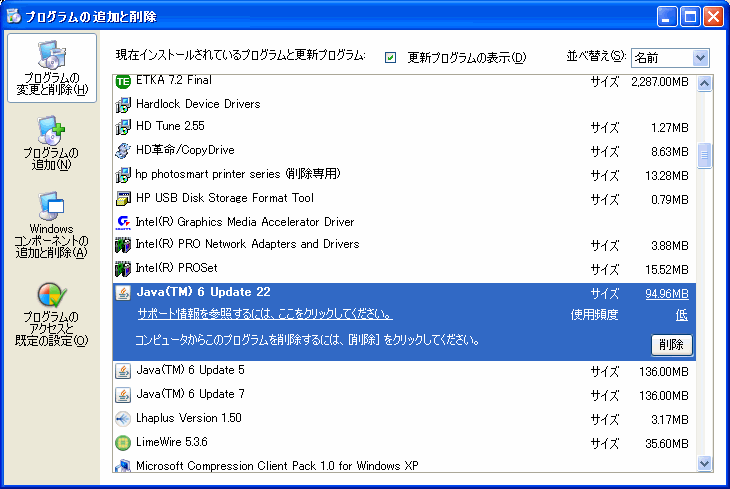Click the Java 6 Update 22 icon
This screenshot has height=489, width=730.
point(123,293)
